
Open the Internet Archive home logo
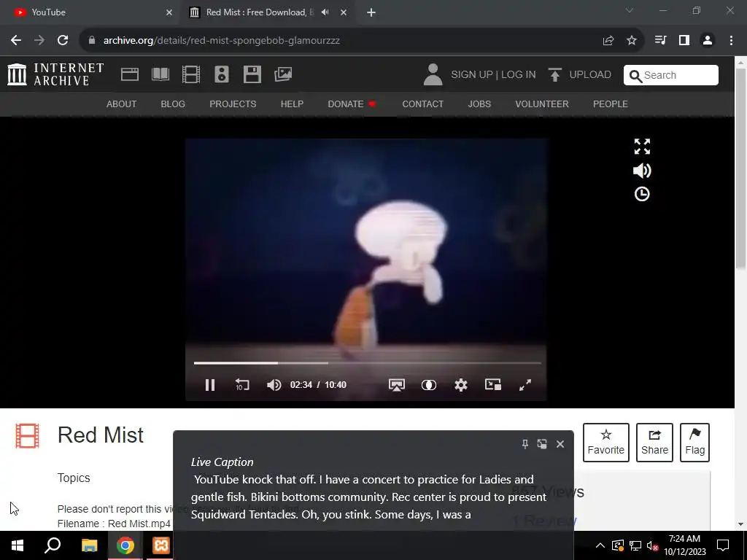tap(55, 74)
